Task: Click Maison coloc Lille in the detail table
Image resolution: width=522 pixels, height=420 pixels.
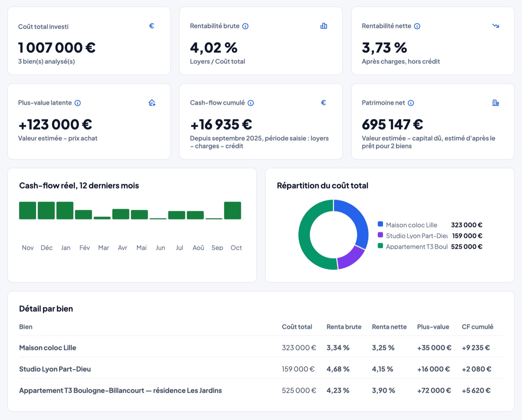Action: pos(48,348)
